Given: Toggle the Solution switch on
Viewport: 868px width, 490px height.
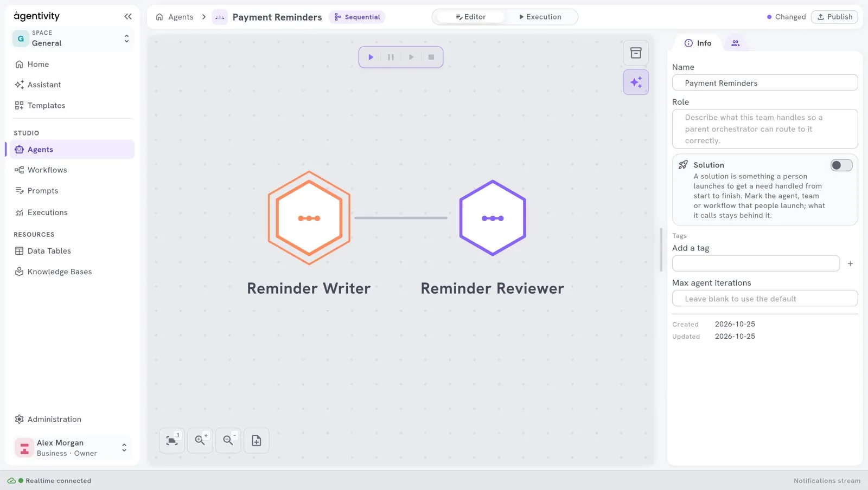Looking at the screenshot, I should click(841, 165).
